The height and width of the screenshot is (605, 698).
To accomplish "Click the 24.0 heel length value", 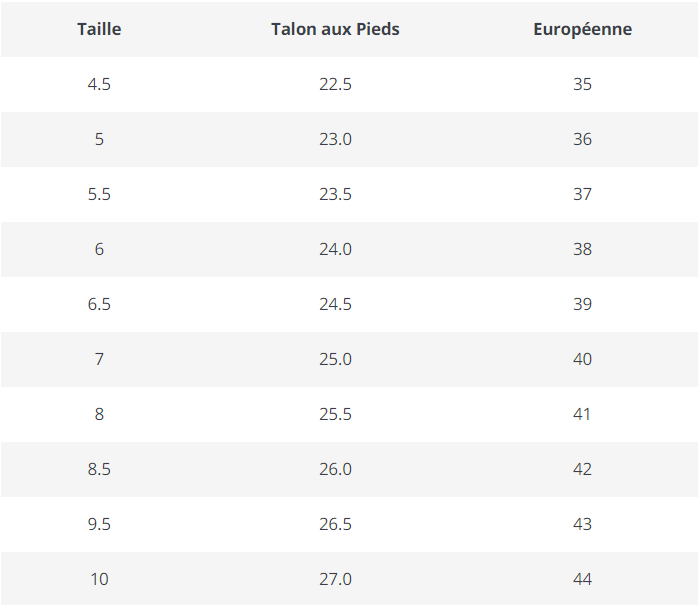I will point(335,249).
